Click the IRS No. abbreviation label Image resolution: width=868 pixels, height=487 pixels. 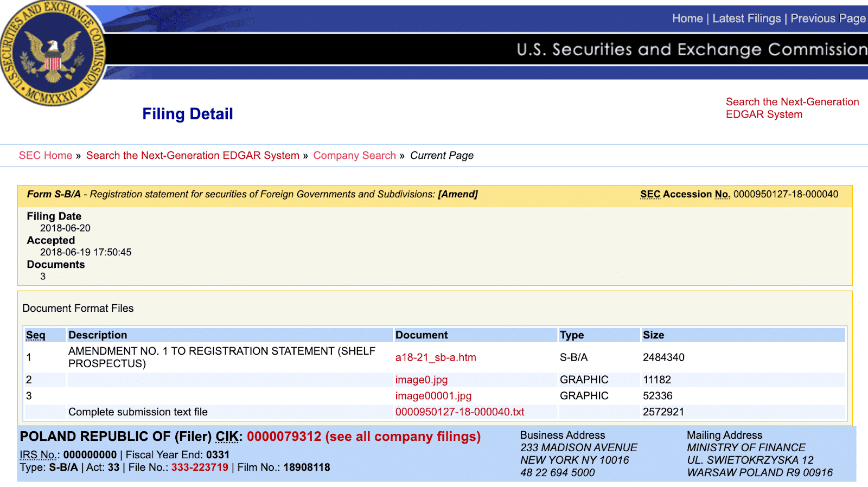(x=38, y=455)
